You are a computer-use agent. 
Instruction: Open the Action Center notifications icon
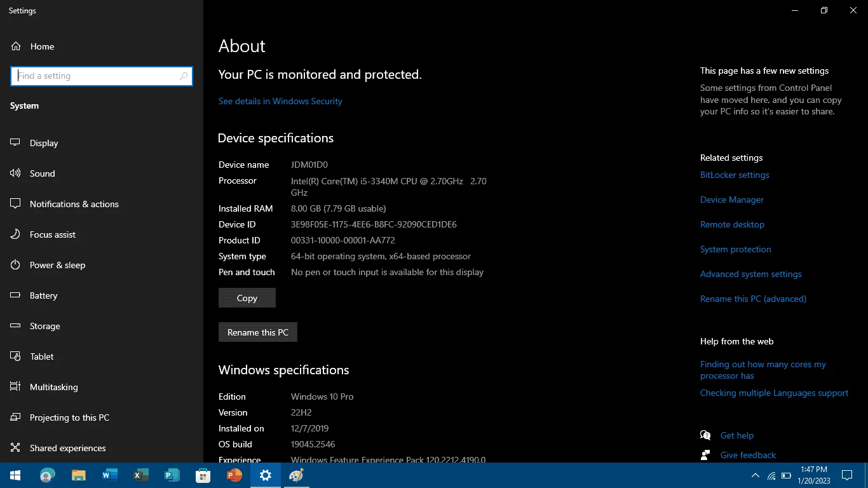(846, 475)
